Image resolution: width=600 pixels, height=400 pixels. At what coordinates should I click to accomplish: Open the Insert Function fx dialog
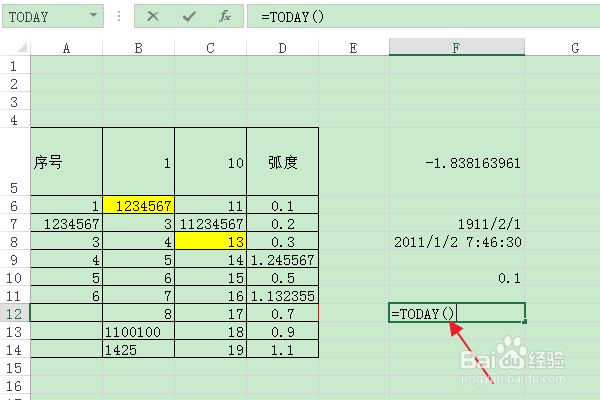click(x=225, y=16)
